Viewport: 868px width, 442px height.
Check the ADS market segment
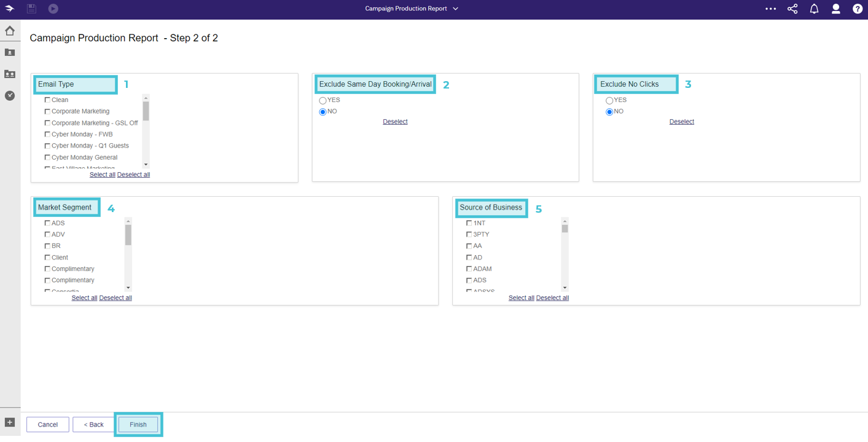47,223
